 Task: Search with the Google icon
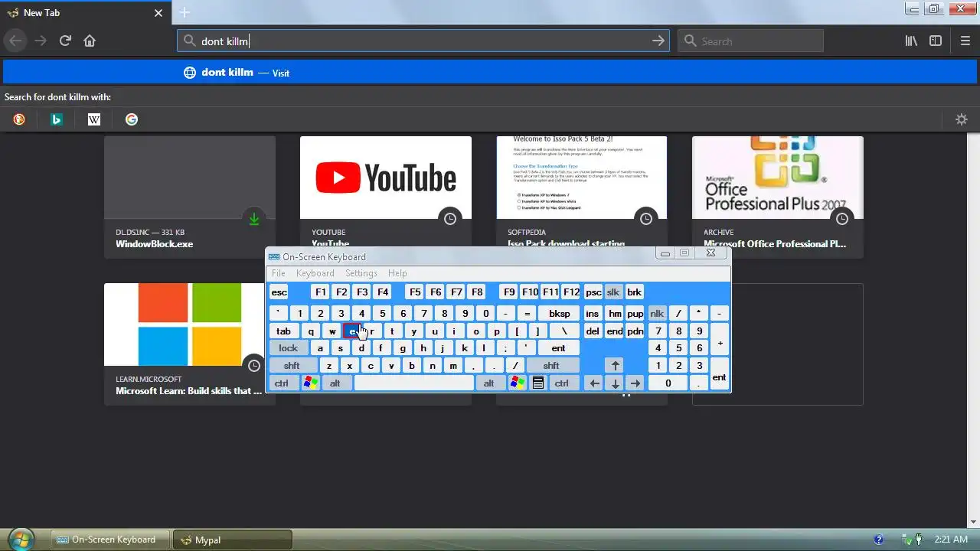132,119
